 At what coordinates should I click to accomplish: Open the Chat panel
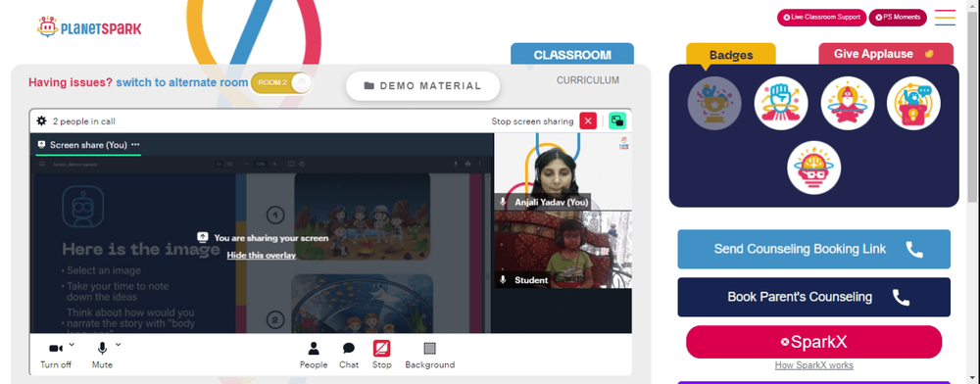(x=349, y=356)
